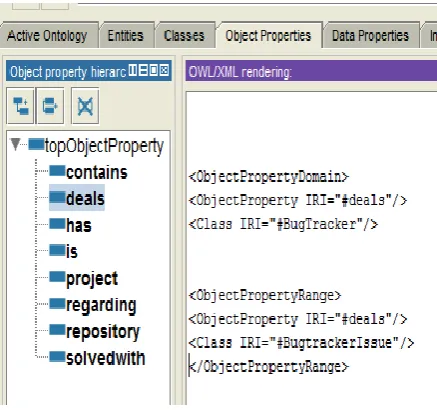437x410 pixels.
Task: Open the Entities tab
Action: click(x=126, y=36)
